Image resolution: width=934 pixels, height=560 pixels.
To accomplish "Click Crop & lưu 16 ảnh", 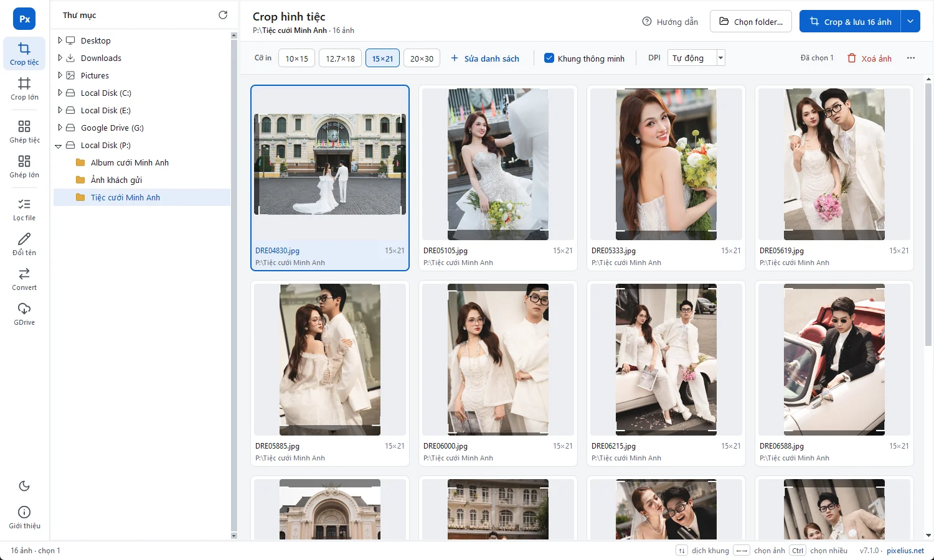I will 850,21.
